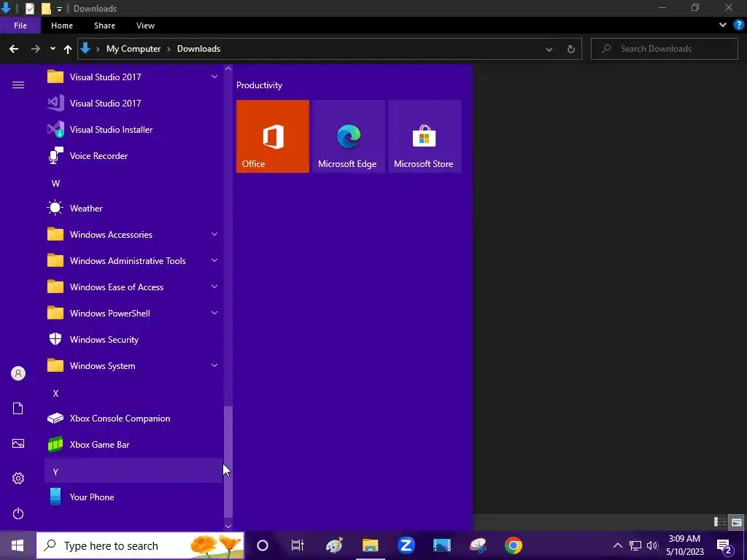Screen dimensions: 747x560
Task: Open Visual Studio Installer
Action: [133, 130]
